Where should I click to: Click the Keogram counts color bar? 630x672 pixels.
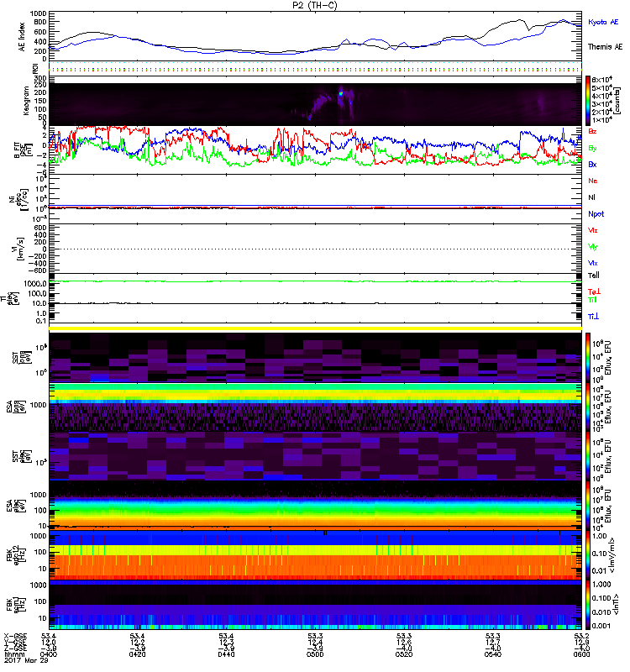point(588,101)
